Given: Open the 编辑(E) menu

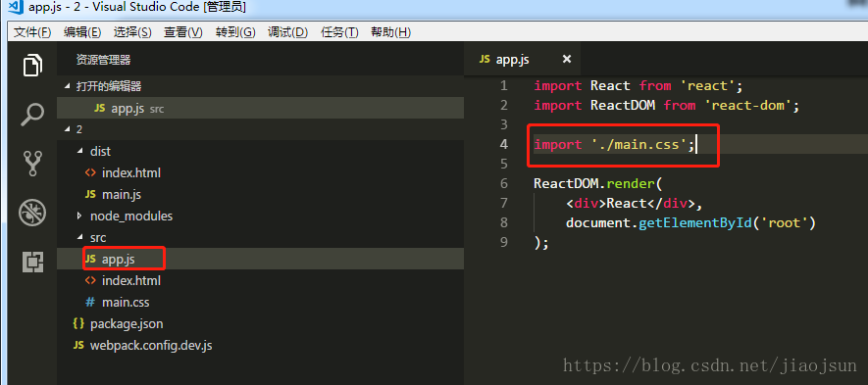Looking at the screenshot, I should pyautogui.click(x=82, y=32).
